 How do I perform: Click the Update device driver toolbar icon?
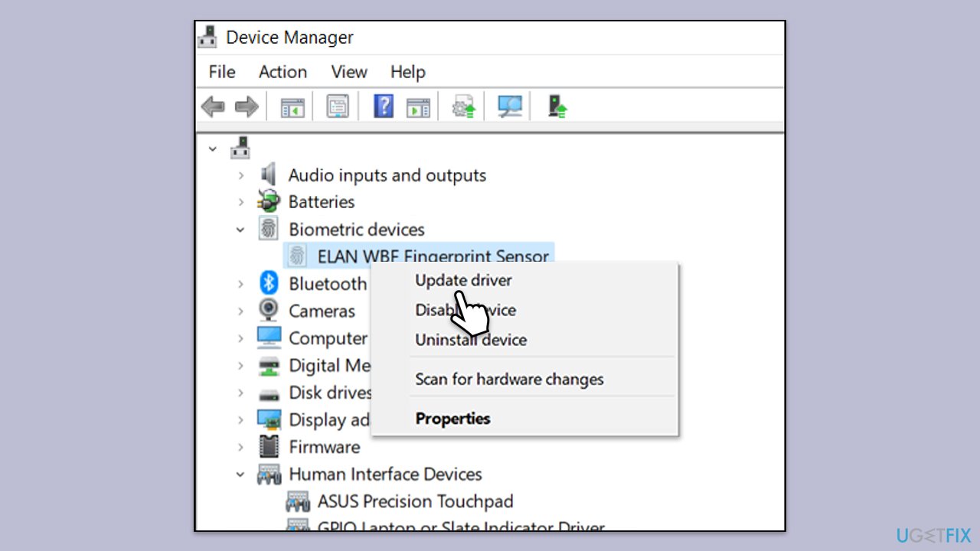pyautogui.click(x=464, y=106)
